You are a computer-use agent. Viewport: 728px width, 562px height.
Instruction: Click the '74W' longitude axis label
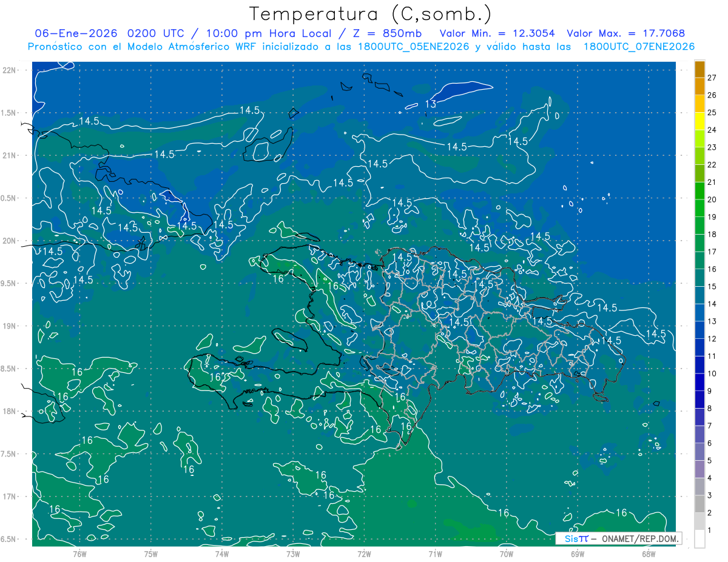pyautogui.click(x=222, y=554)
